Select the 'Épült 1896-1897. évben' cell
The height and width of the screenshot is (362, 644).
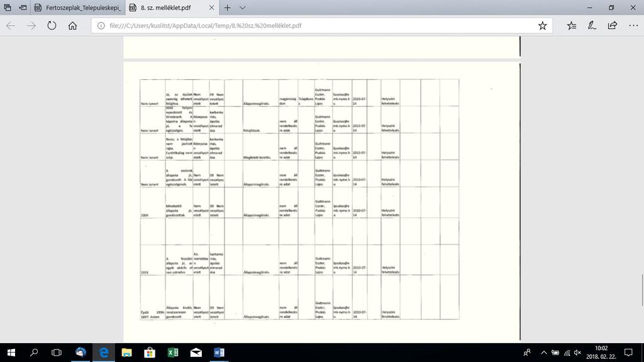pyautogui.click(x=152, y=297)
